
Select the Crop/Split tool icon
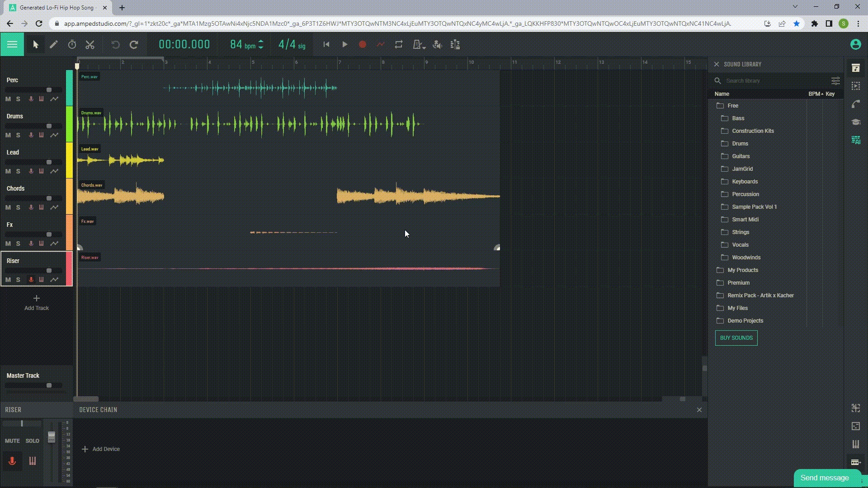(90, 45)
